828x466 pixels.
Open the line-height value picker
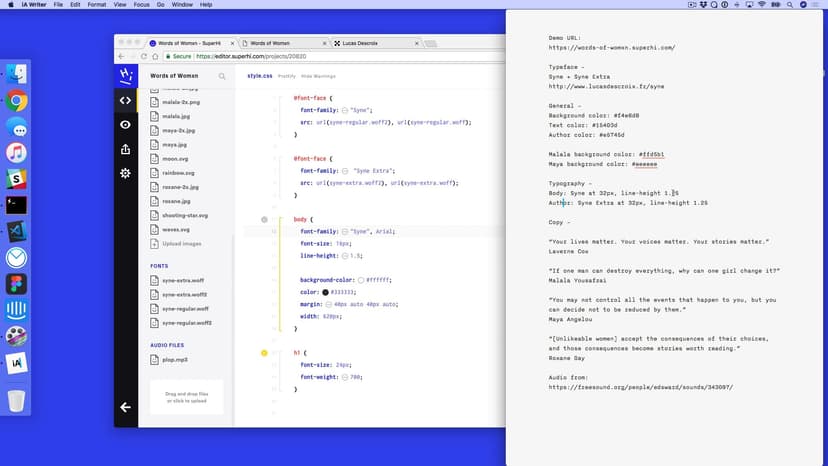pos(345,256)
